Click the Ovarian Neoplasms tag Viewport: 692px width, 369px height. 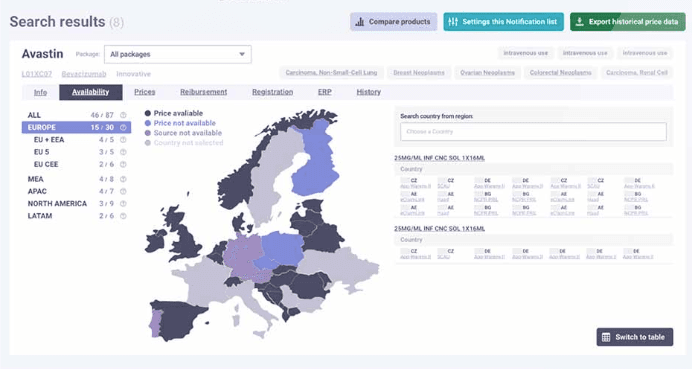487,72
